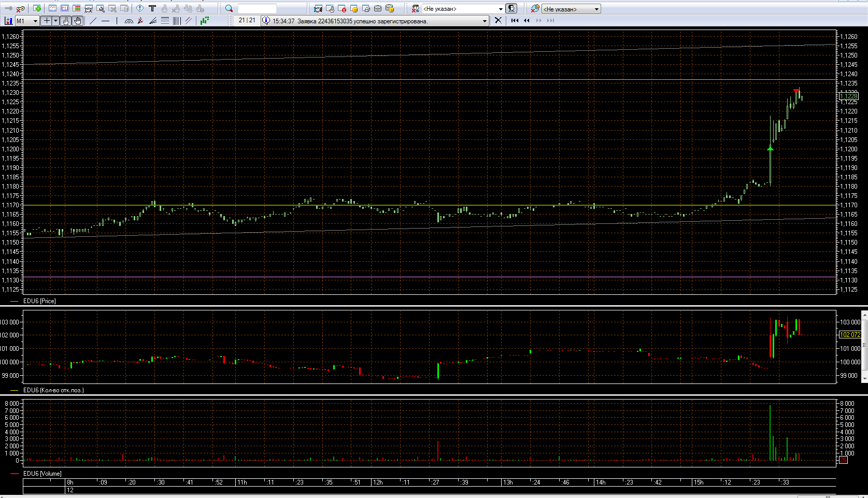Select the red parallel channel tool
This screenshot has width=868, height=498.
(189, 21)
